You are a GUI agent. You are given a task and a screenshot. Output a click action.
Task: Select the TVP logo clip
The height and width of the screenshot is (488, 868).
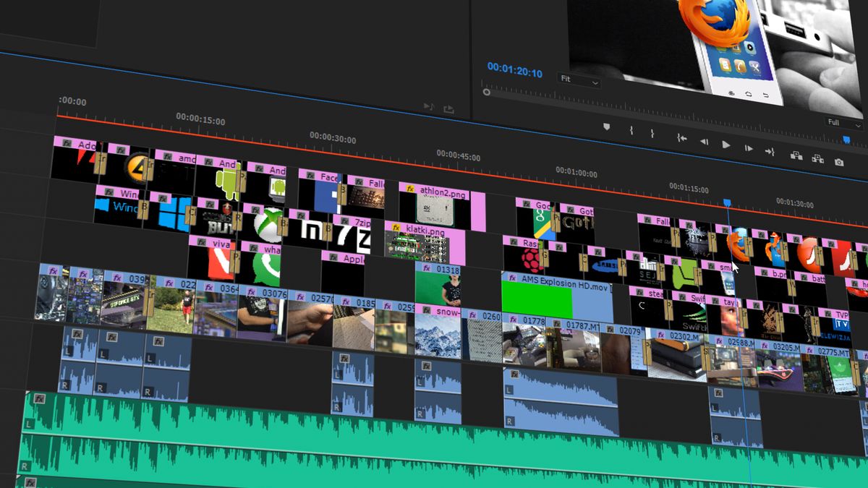point(836,326)
